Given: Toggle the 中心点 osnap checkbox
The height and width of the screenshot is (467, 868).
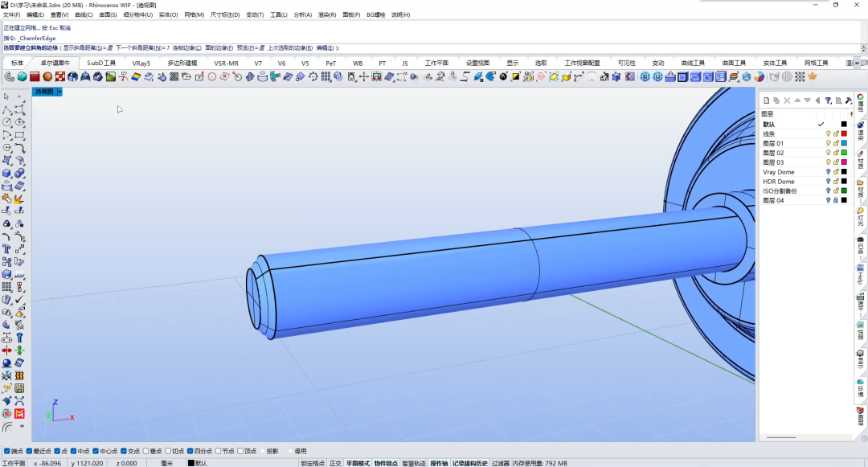Looking at the screenshot, I should [95, 451].
